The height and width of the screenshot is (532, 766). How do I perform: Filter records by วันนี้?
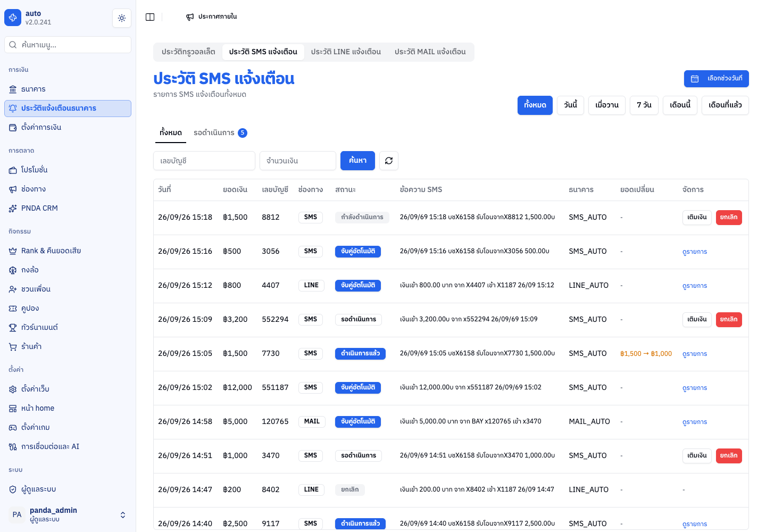click(x=571, y=105)
